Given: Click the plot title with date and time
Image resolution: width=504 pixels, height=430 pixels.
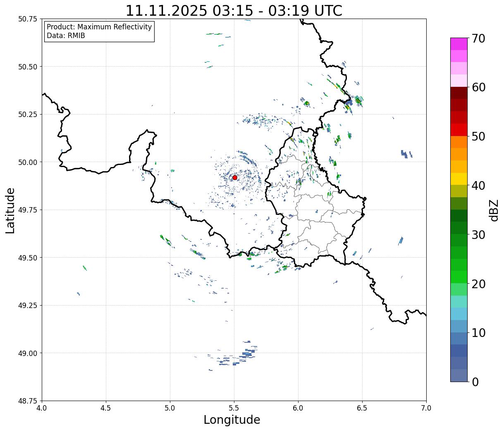Looking at the screenshot, I should pos(234,10).
